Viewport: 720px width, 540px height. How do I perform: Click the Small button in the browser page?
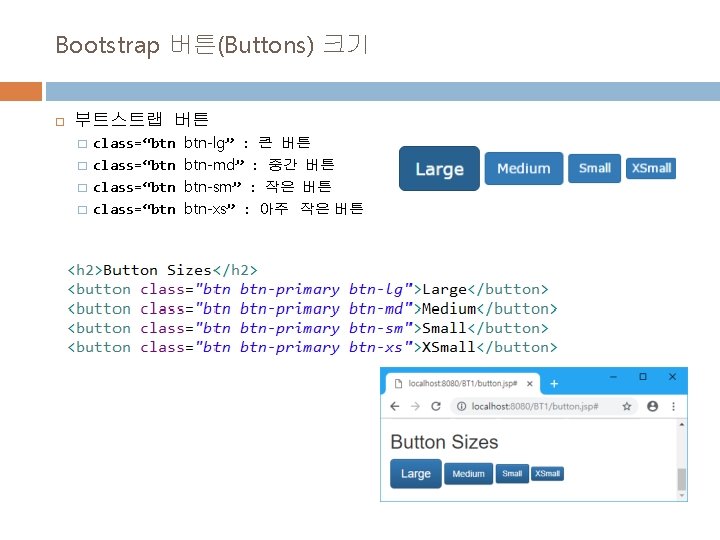(512, 473)
